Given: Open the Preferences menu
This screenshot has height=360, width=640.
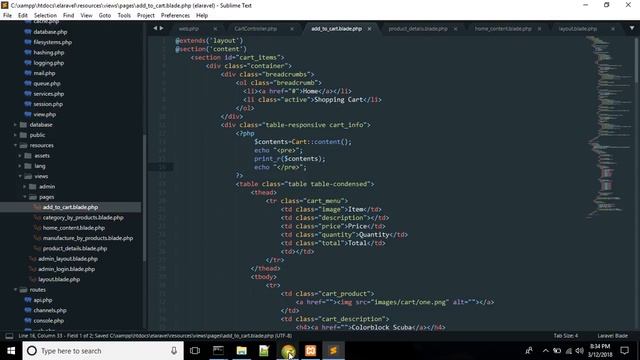Looking at the screenshot, I should click(x=175, y=16).
